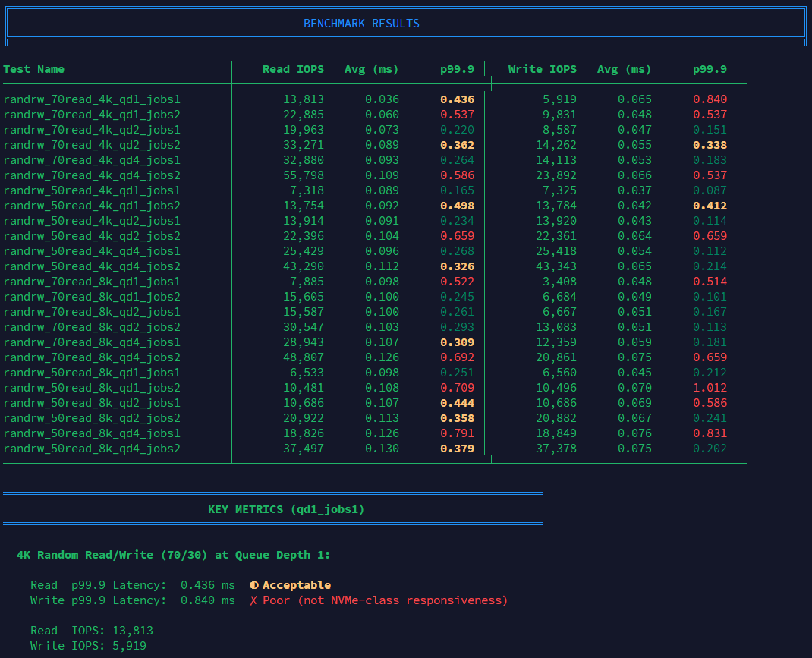Click the Acceptable rating label
The height and width of the screenshot is (658, 812).
296,585
